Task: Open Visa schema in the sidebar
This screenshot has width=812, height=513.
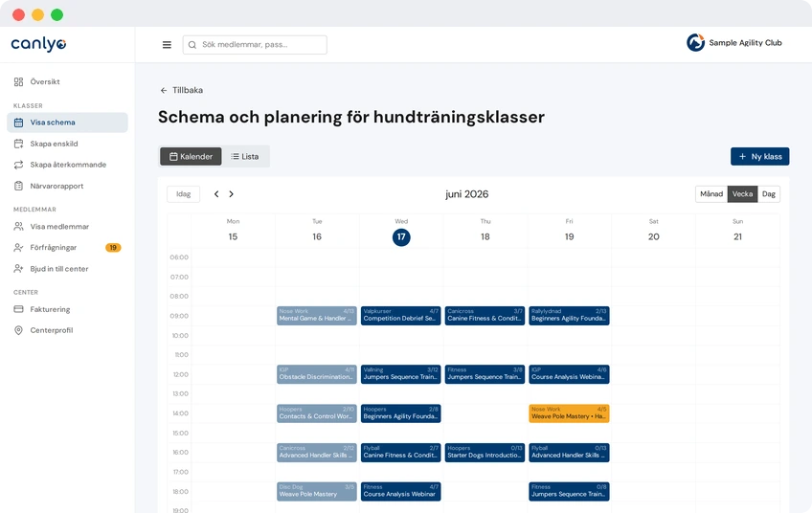Action: pos(67,123)
